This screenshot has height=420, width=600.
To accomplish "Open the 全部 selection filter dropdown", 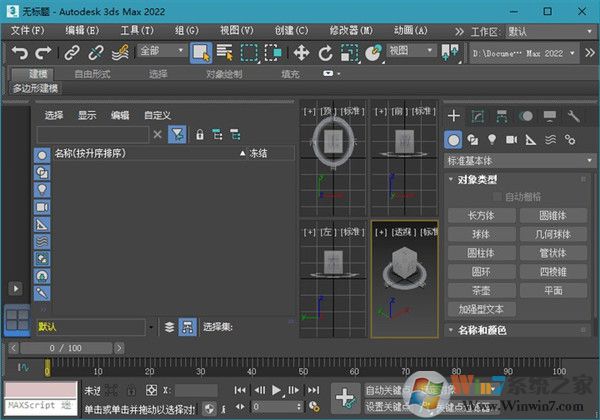I will 161,51.
